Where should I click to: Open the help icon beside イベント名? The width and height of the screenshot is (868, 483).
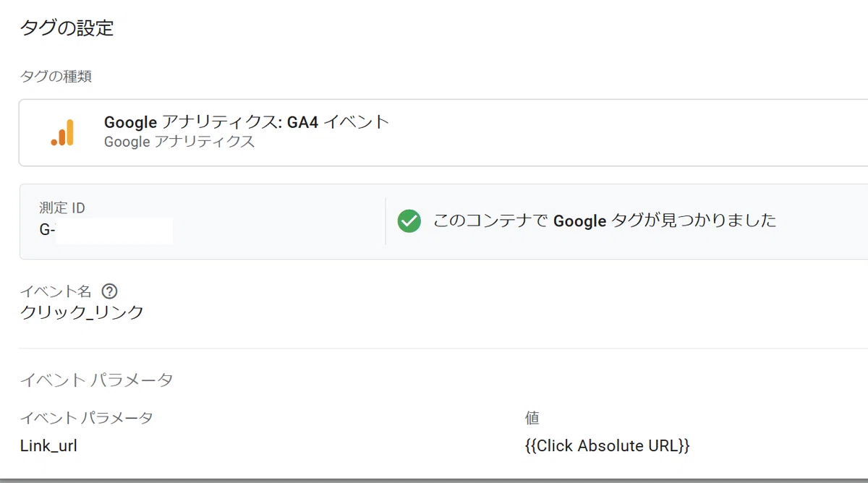coord(109,291)
